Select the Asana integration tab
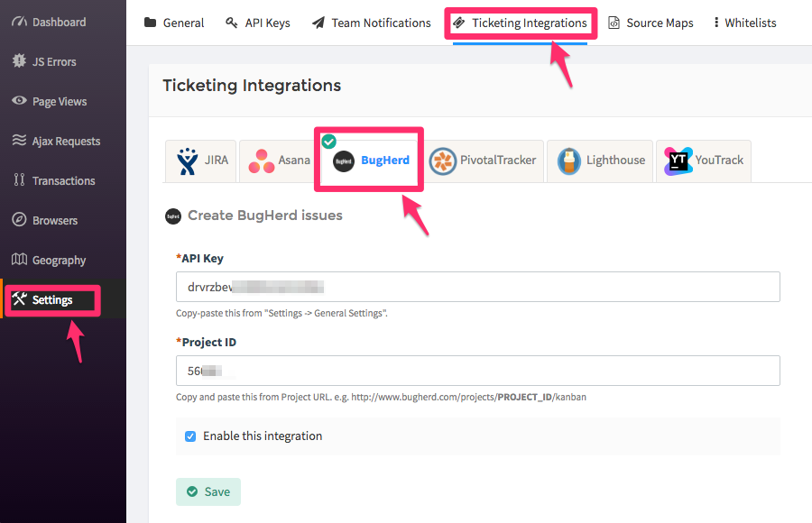The width and height of the screenshot is (812, 523). pos(277,161)
